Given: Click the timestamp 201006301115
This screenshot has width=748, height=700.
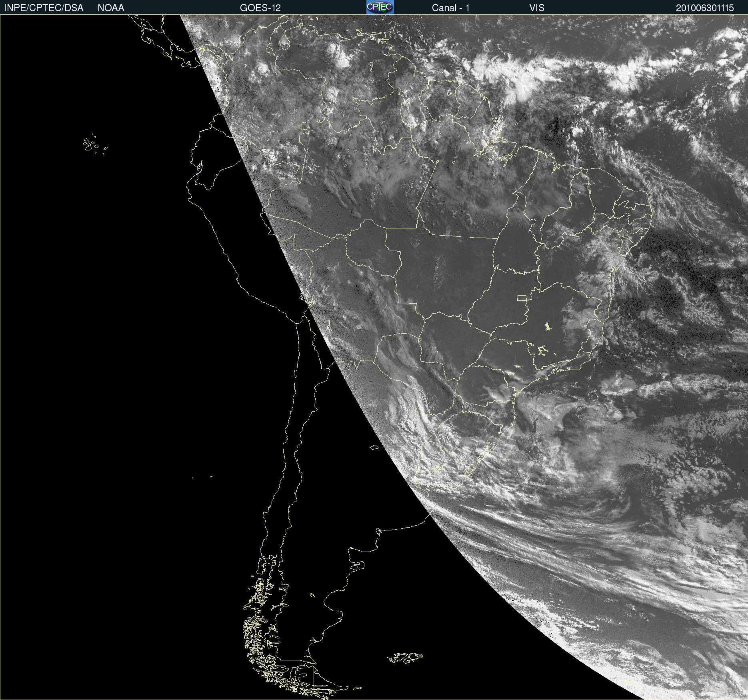Looking at the screenshot, I should (705, 8).
